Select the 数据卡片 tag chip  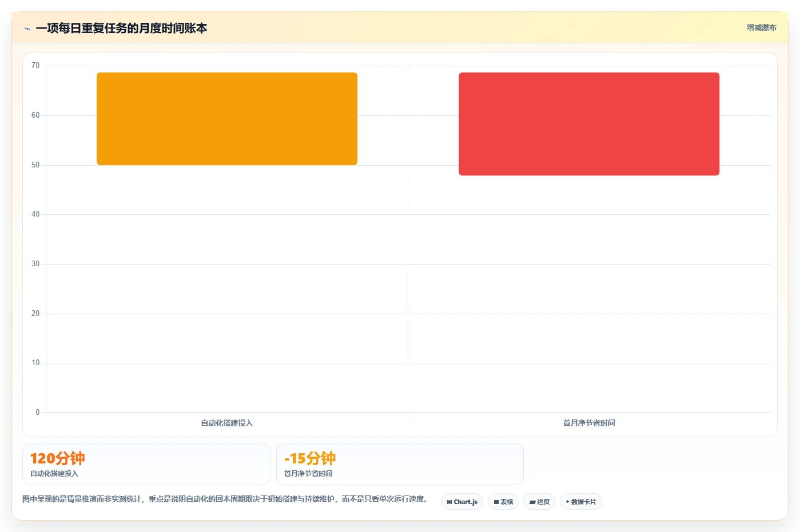pos(581,502)
